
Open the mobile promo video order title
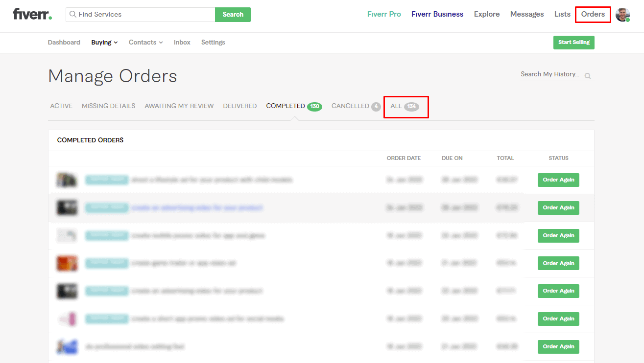(x=198, y=235)
